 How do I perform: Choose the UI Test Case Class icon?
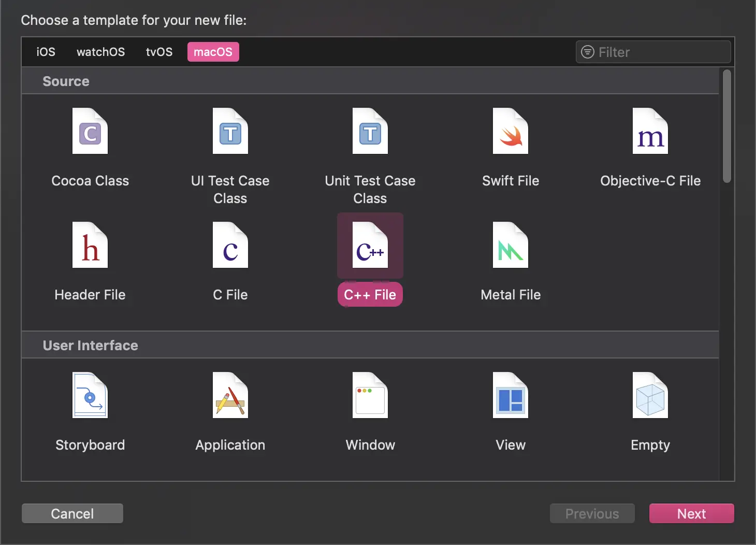(230, 131)
